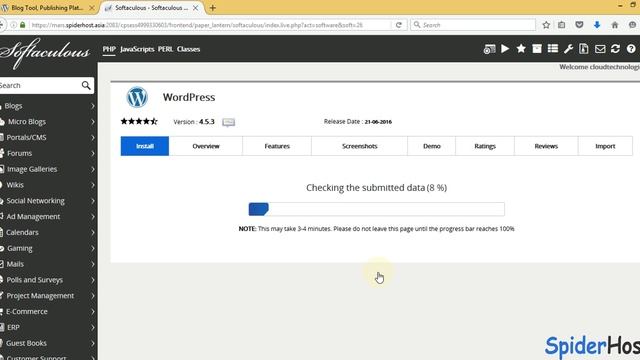
Task: Focus the Softaculous sidebar search field
Action: (40, 85)
